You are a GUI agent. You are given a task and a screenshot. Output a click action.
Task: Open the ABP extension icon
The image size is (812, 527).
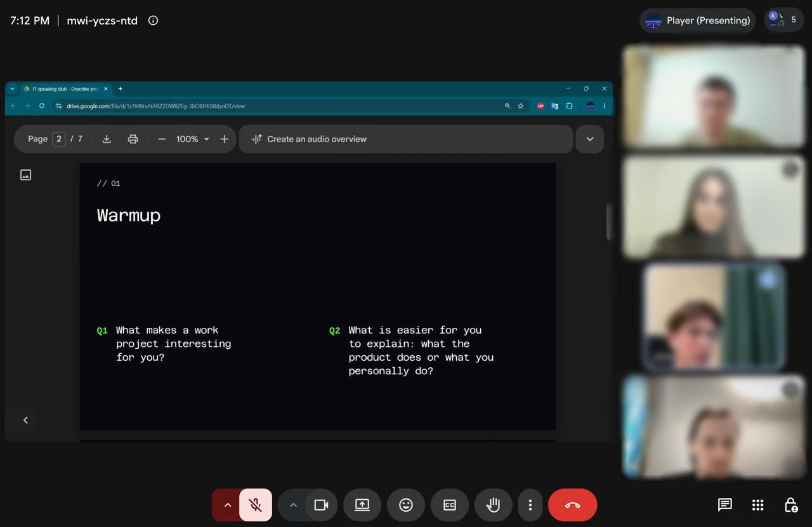click(x=540, y=106)
